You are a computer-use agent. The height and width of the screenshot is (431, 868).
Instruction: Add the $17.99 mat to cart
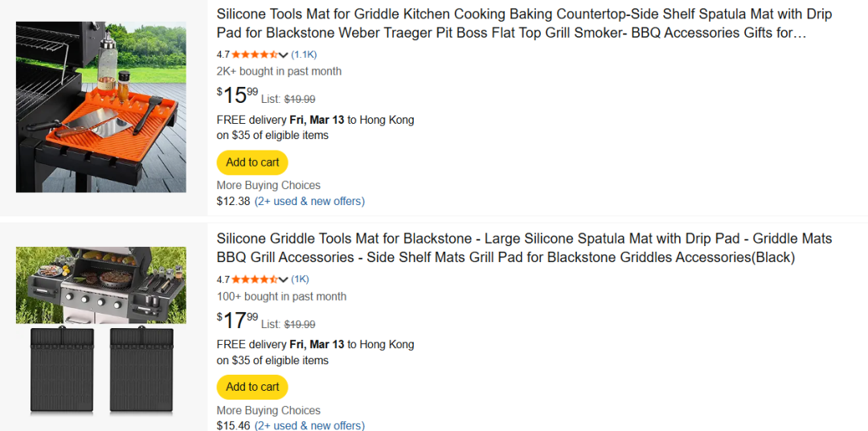(x=252, y=387)
